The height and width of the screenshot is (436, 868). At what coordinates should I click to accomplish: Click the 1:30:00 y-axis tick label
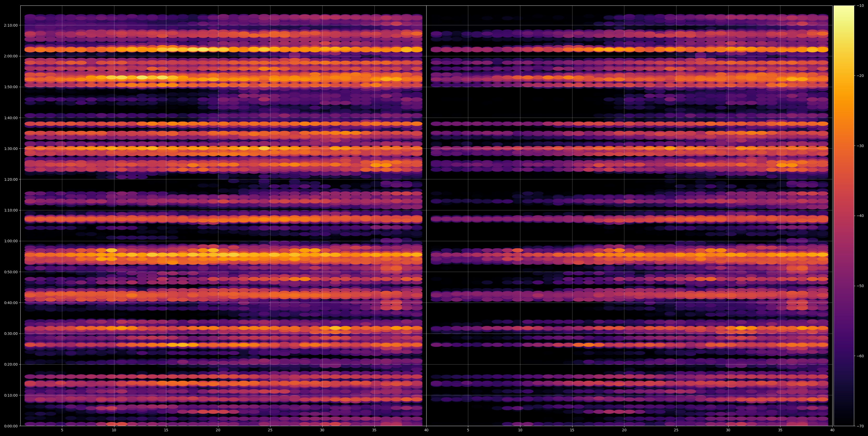(x=11, y=148)
